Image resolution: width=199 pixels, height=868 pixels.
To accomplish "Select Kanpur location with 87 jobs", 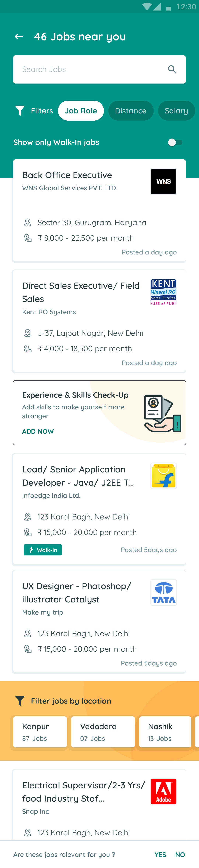I will [x=40, y=732].
